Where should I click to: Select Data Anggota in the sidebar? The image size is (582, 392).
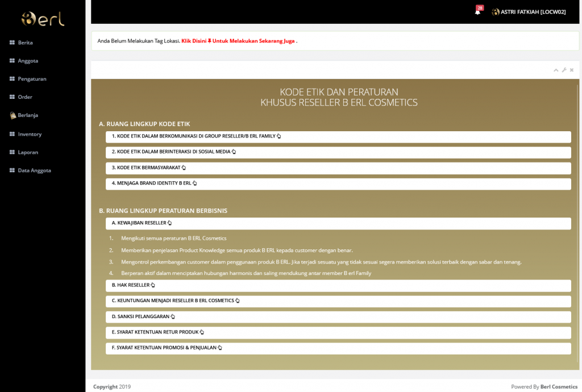[x=34, y=170]
